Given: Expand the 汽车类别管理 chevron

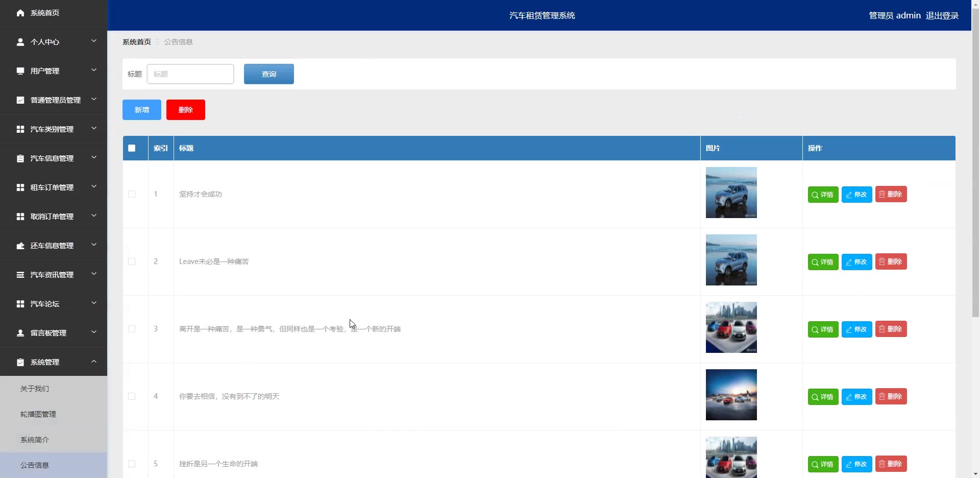Looking at the screenshot, I should pyautogui.click(x=94, y=128).
